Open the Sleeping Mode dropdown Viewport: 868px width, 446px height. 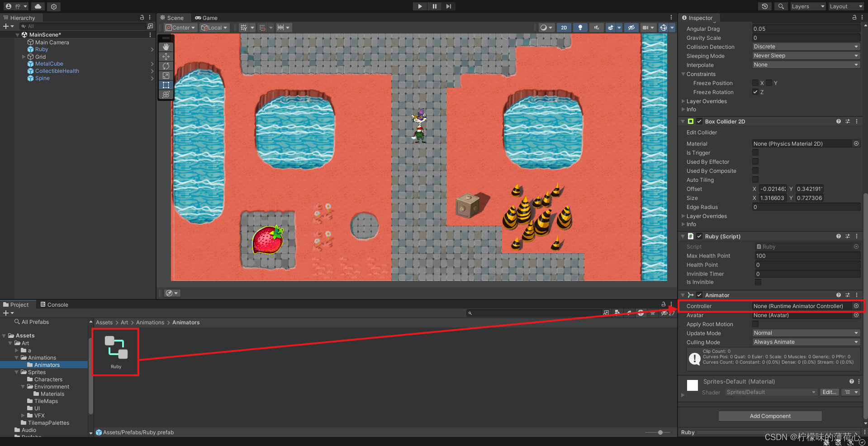coord(805,56)
